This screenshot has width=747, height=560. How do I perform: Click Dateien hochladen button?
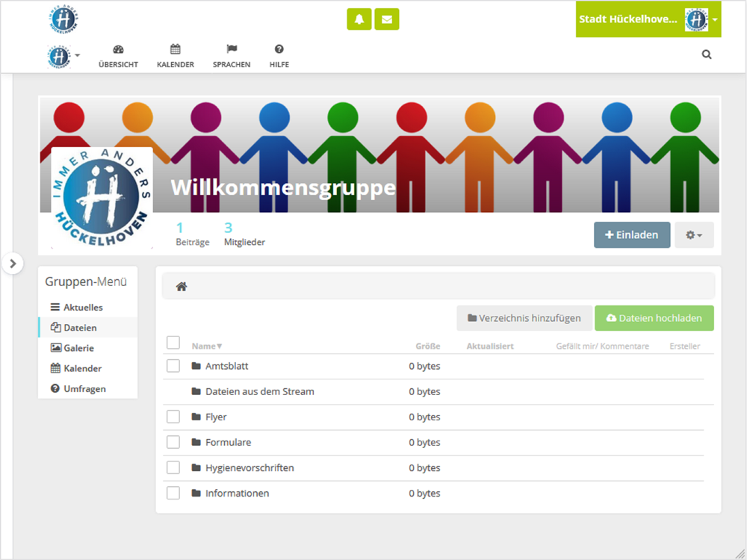(654, 318)
